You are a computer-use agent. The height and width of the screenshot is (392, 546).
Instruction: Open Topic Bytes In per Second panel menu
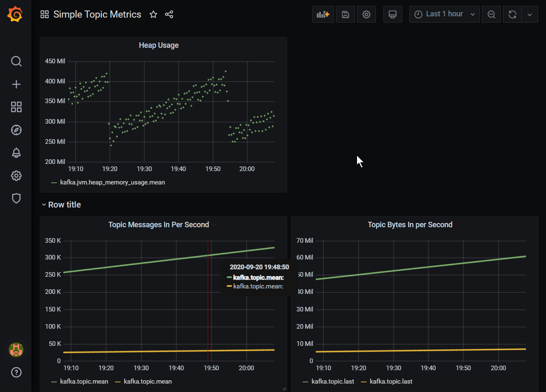pyautogui.click(x=410, y=225)
